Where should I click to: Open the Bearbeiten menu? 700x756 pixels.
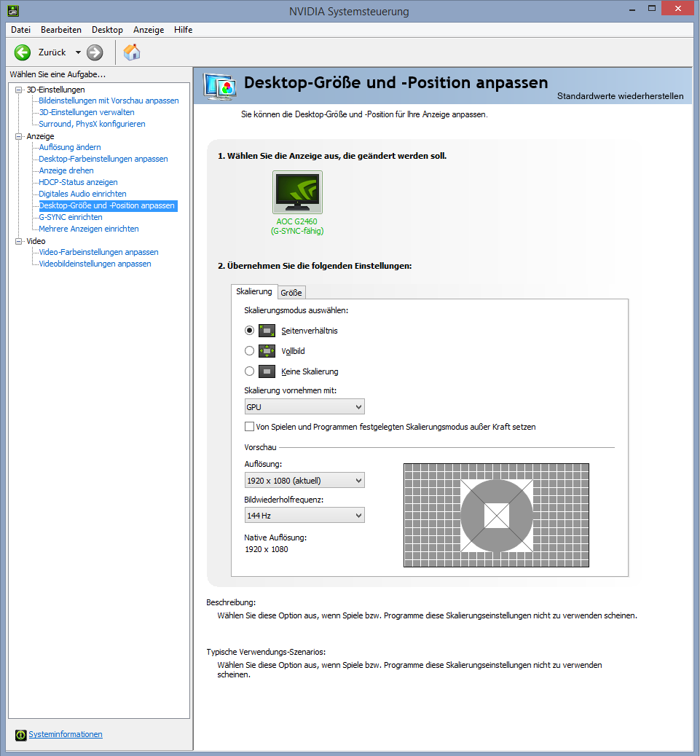[x=60, y=29]
